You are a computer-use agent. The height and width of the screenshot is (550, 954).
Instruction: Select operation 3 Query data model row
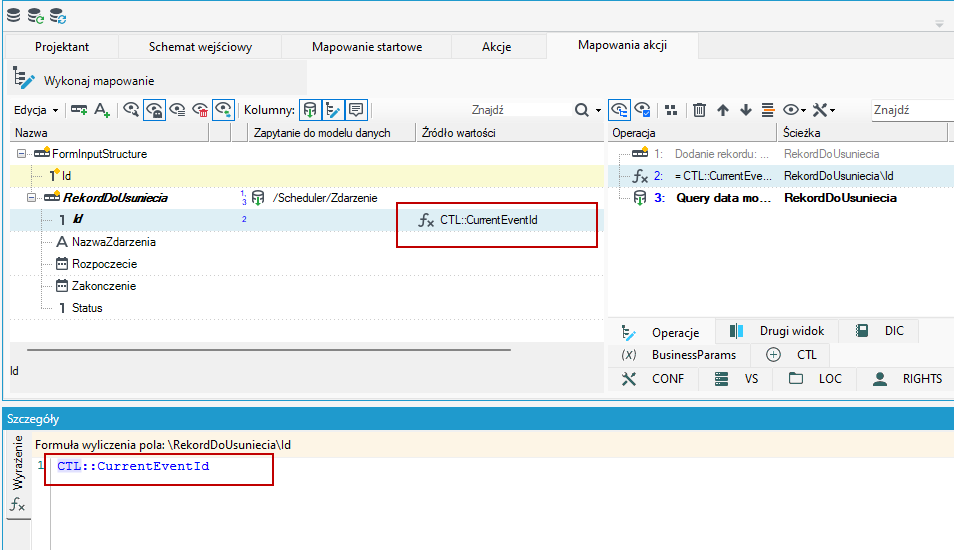[781, 198]
